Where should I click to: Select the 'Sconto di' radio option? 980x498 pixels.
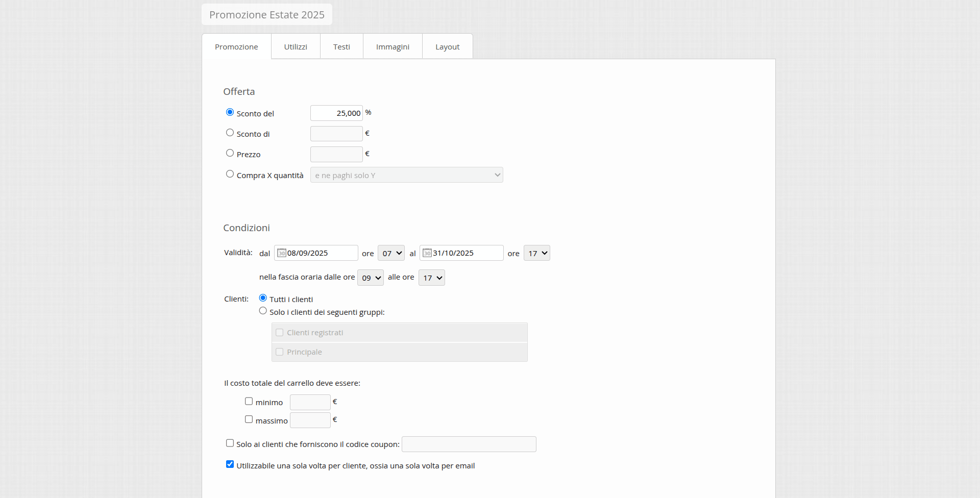pos(230,133)
